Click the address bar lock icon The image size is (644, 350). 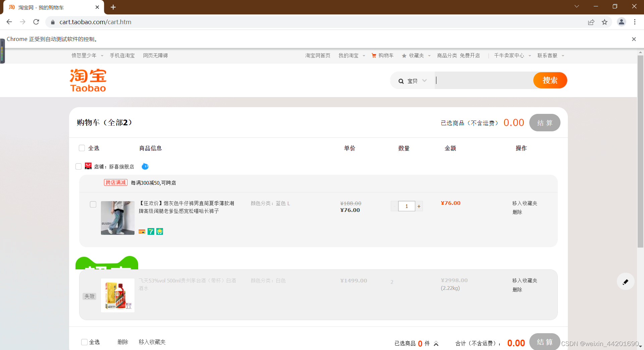pos(53,22)
